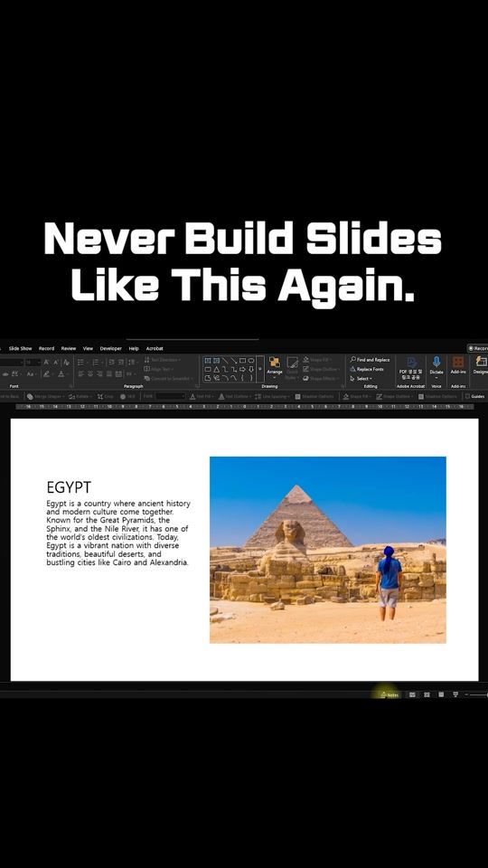Enable the Guides checkbox
Image resolution: width=488 pixels, height=868 pixels.
pyautogui.click(x=467, y=396)
